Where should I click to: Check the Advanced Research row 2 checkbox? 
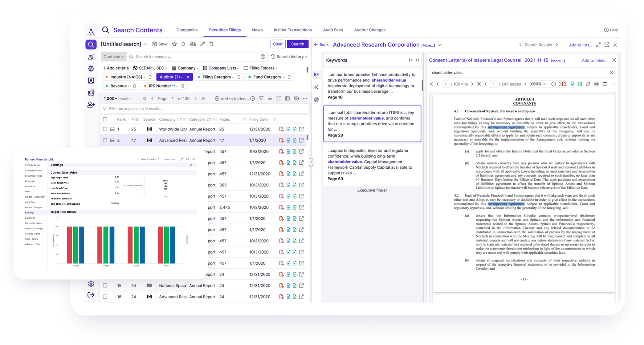105,140
